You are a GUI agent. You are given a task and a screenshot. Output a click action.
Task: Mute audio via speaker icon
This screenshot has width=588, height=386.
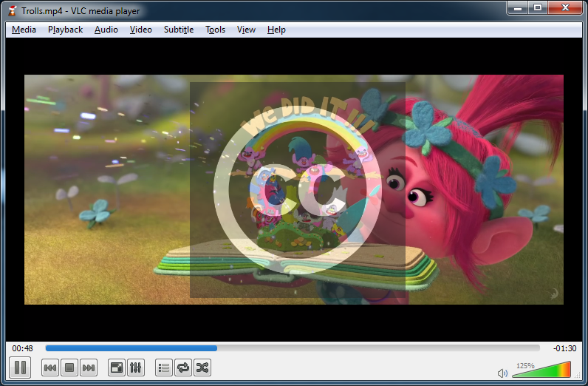click(502, 373)
